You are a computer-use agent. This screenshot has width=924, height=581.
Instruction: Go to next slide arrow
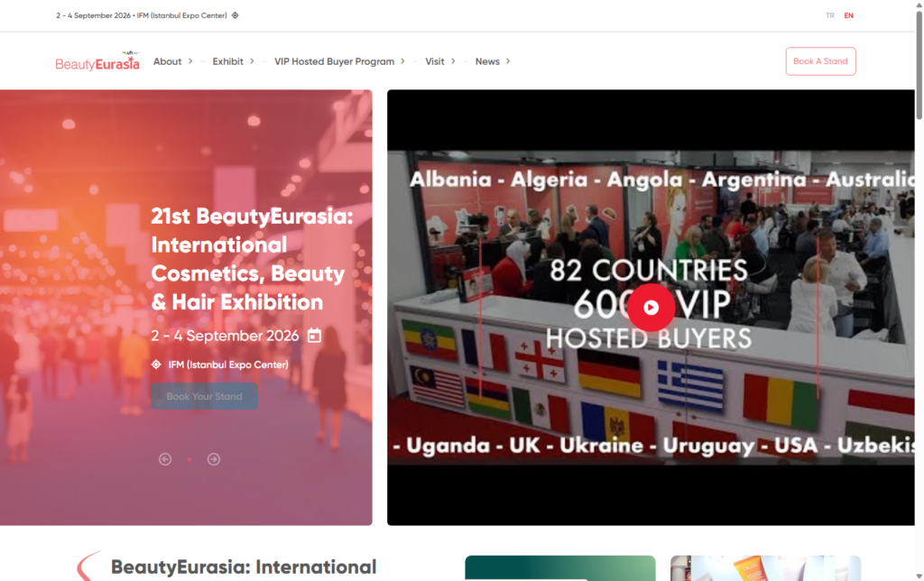pyautogui.click(x=214, y=459)
